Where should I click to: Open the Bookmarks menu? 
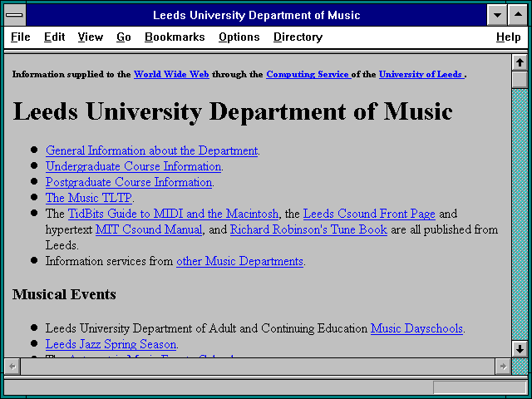pos(175,37)
